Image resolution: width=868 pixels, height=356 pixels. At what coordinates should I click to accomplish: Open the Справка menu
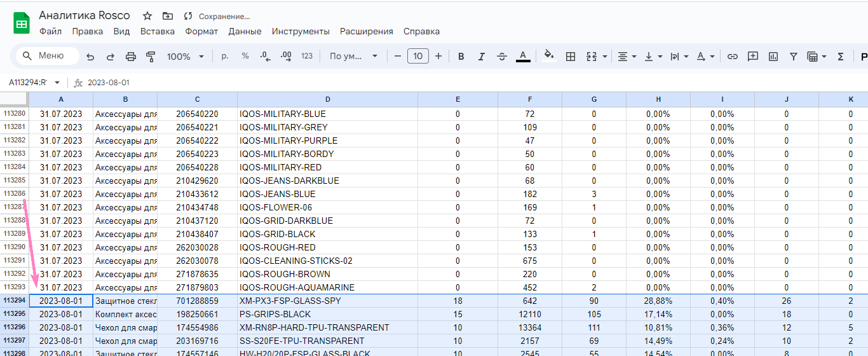[421, 31]
